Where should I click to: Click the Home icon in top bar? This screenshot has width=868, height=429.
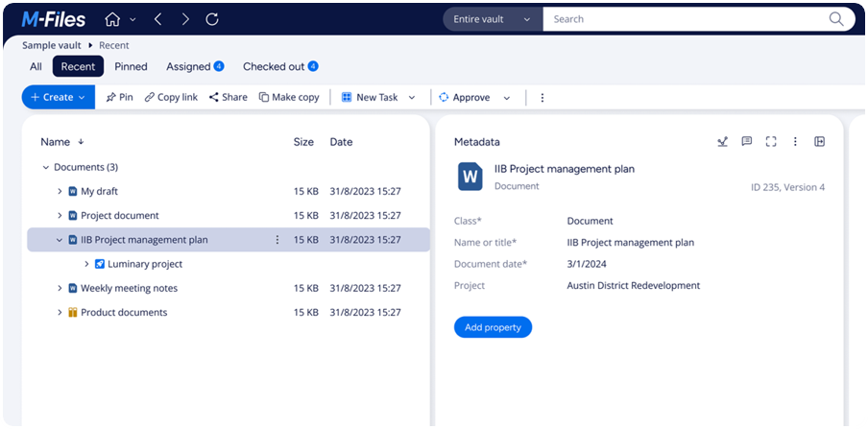pos(112,19)
